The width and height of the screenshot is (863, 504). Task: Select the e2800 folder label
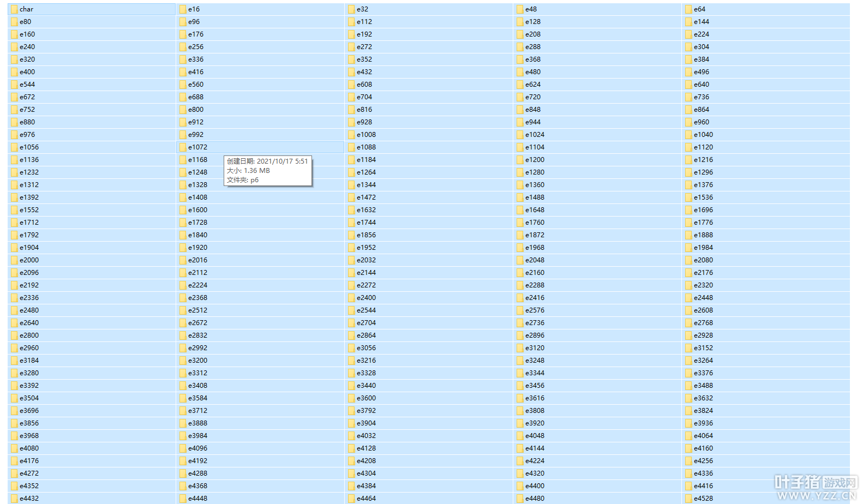click(x=29, y=335)
